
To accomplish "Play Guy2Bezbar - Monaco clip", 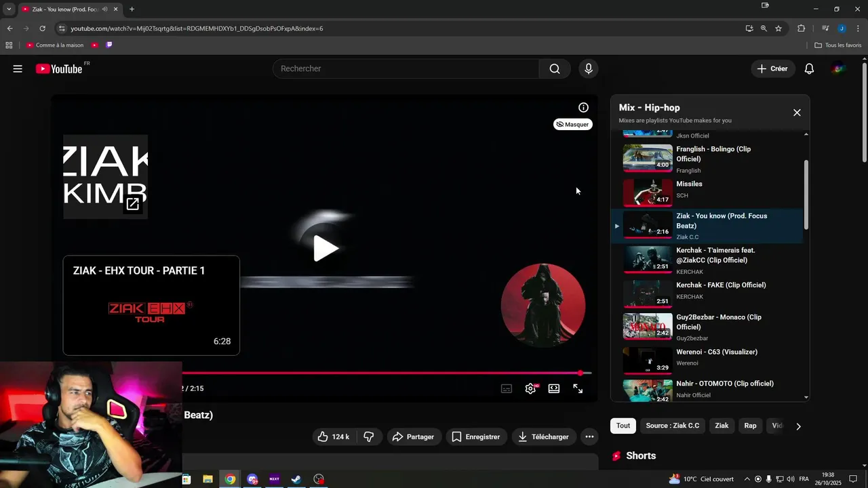I will (706, 327).
